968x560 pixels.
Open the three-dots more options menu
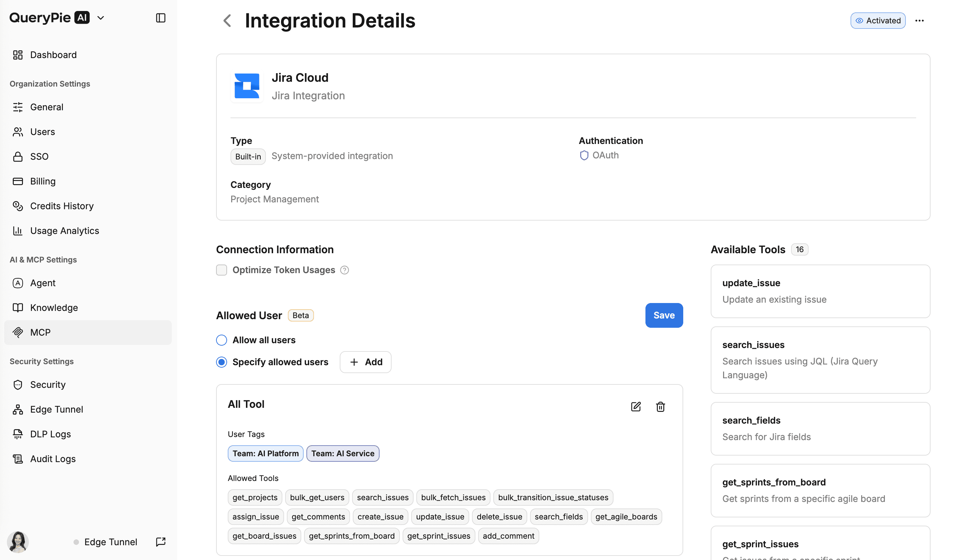click(x=919, y=21)
